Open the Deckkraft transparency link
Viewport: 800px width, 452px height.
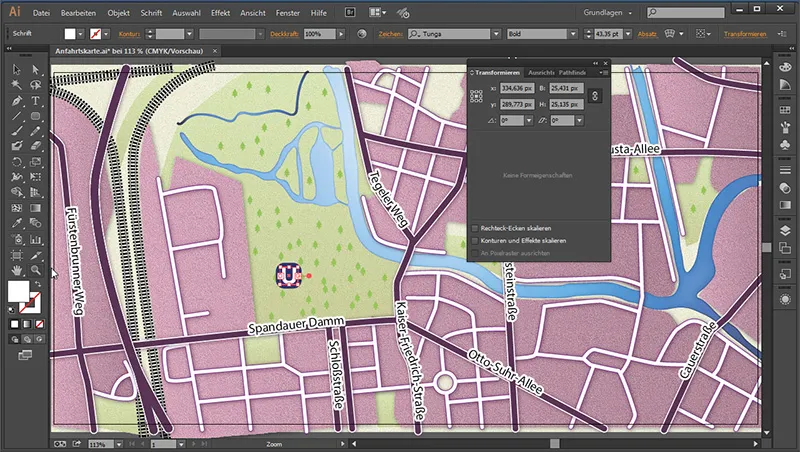pyautogui.click(x=284, y=34)
